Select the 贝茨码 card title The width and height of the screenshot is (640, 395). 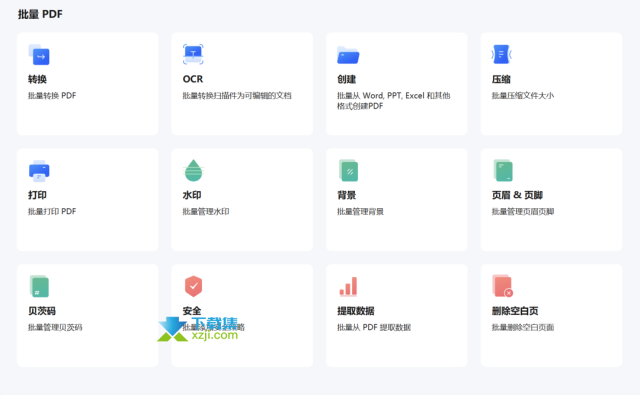point(42,311)
